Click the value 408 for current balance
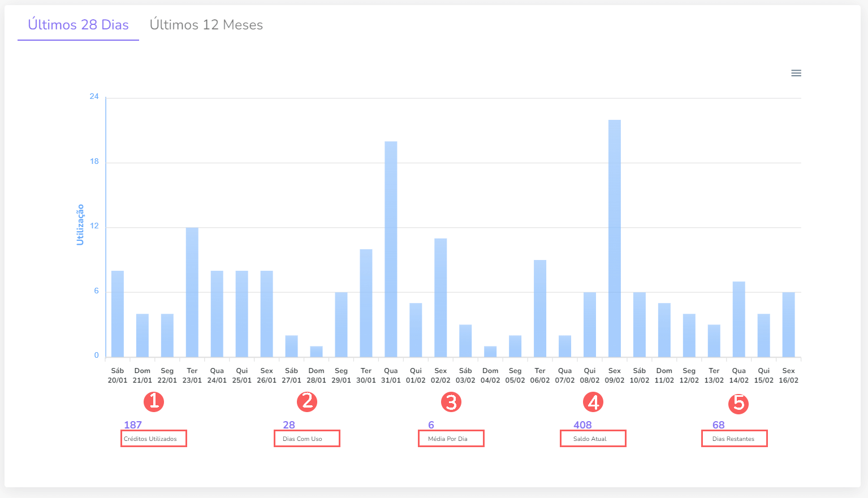This screenshot has height=498, width=868. pos(582,425)
